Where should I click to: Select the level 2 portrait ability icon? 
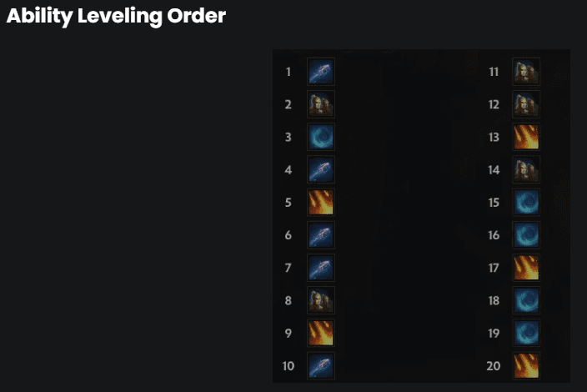coord(321,104)
